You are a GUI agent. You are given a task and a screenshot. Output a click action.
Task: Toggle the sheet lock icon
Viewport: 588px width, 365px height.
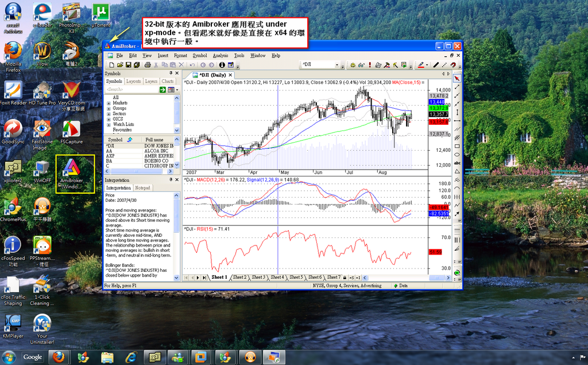(345, 278)
